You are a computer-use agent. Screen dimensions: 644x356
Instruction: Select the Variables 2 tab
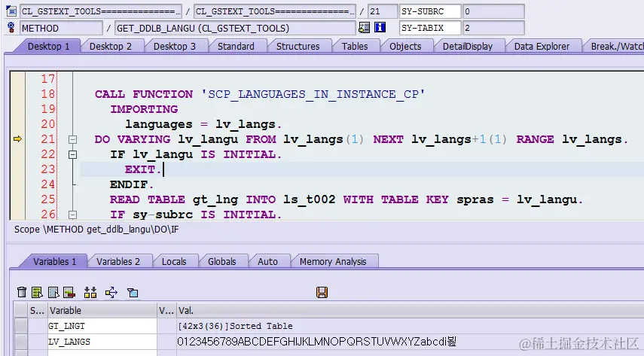pos(118,262)
